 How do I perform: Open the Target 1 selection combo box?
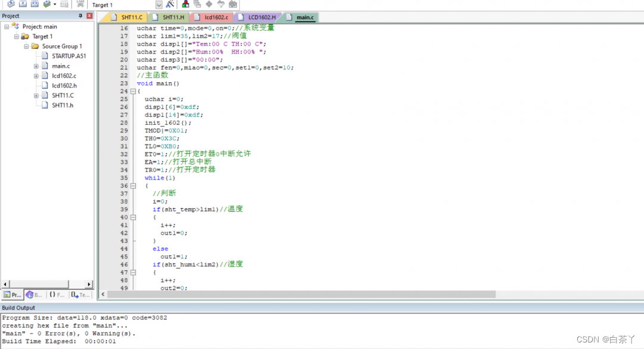click(x=126, y=5)
